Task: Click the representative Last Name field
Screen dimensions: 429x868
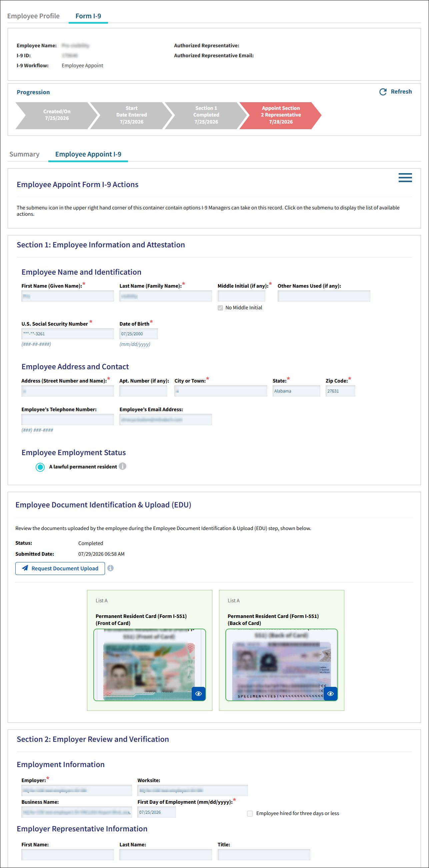Action: point(166,855)
